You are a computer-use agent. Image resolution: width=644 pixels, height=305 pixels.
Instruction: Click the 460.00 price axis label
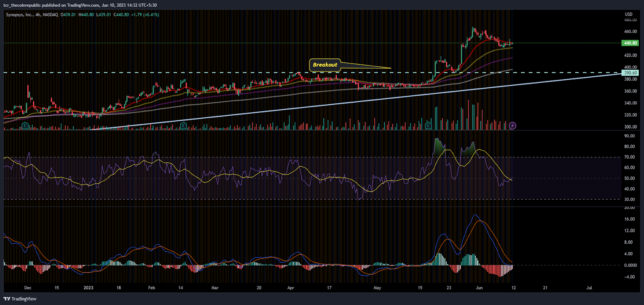pos(630,31)
